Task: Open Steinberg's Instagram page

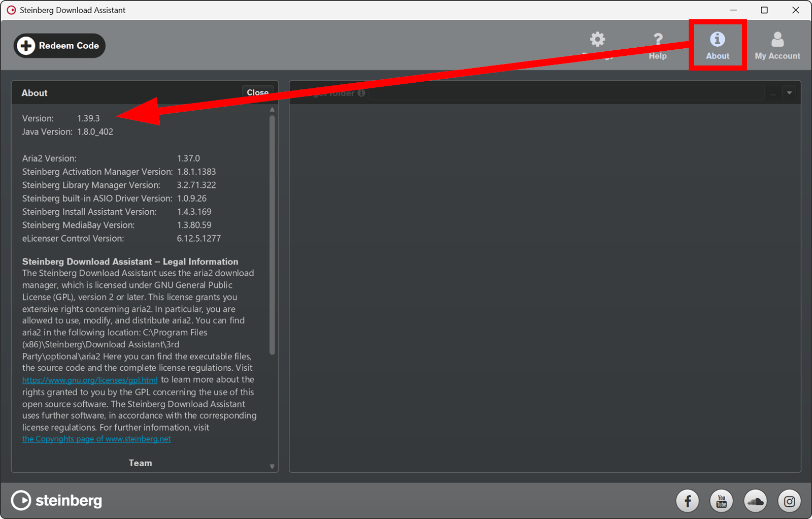Action: point(790,501)
